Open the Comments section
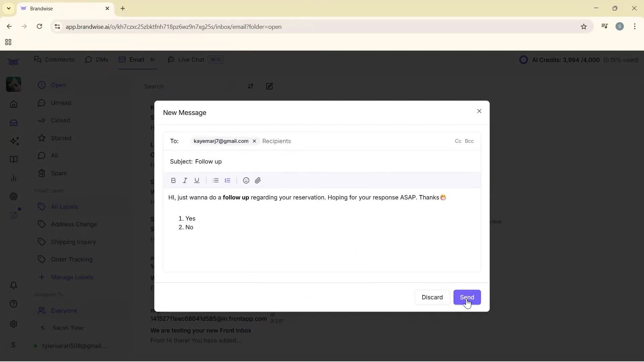The image size is (644, 362). click(x=54, y=59)
